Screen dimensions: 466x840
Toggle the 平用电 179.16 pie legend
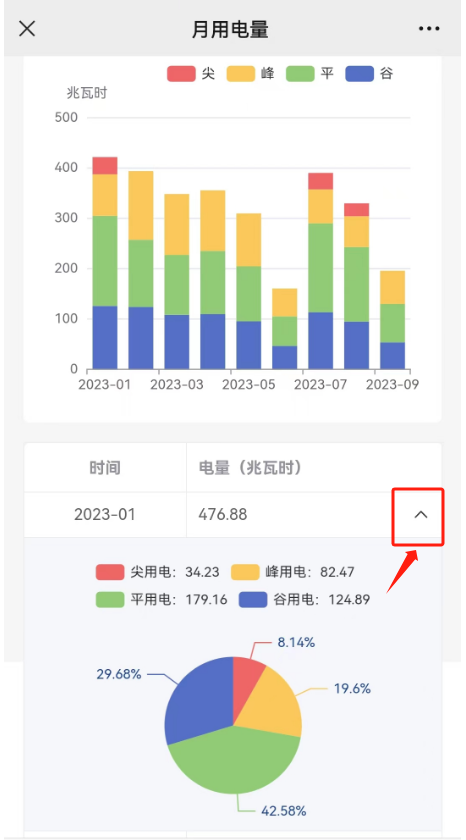161,599
